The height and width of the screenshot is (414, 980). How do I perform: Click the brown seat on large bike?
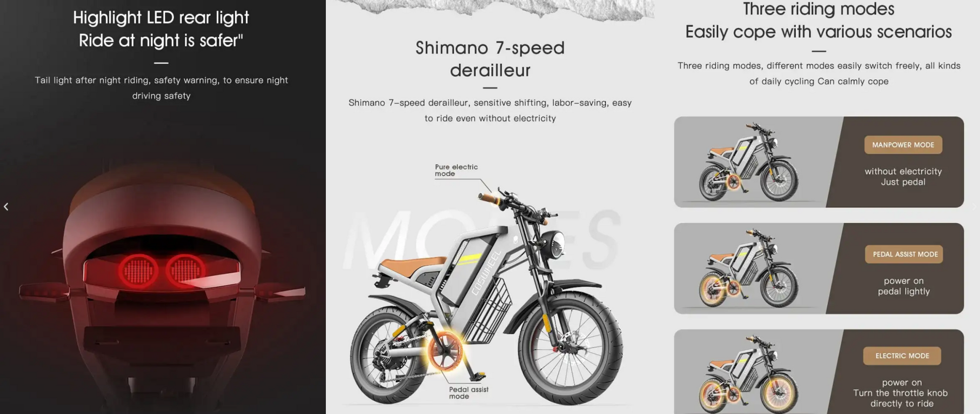[x=412, y=265]
